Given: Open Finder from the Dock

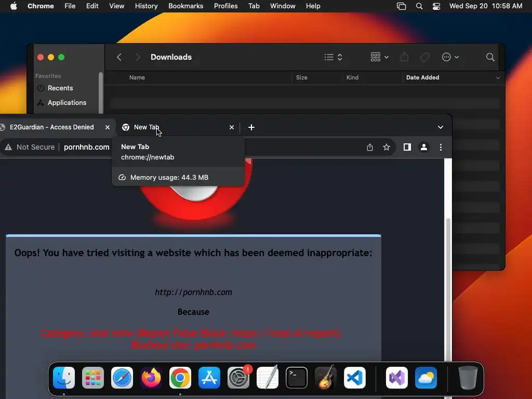Looking at the screenshot, I should 64,378.
